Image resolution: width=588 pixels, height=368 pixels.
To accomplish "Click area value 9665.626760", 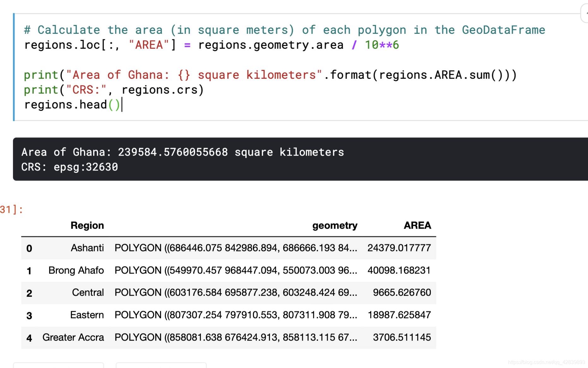I will 402,292.
